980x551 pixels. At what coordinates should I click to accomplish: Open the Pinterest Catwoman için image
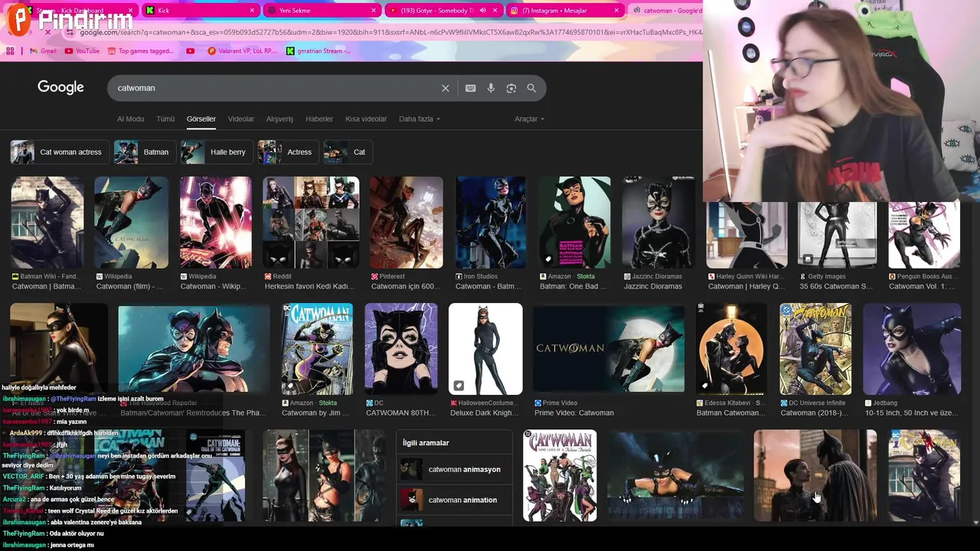pos(407,223)
